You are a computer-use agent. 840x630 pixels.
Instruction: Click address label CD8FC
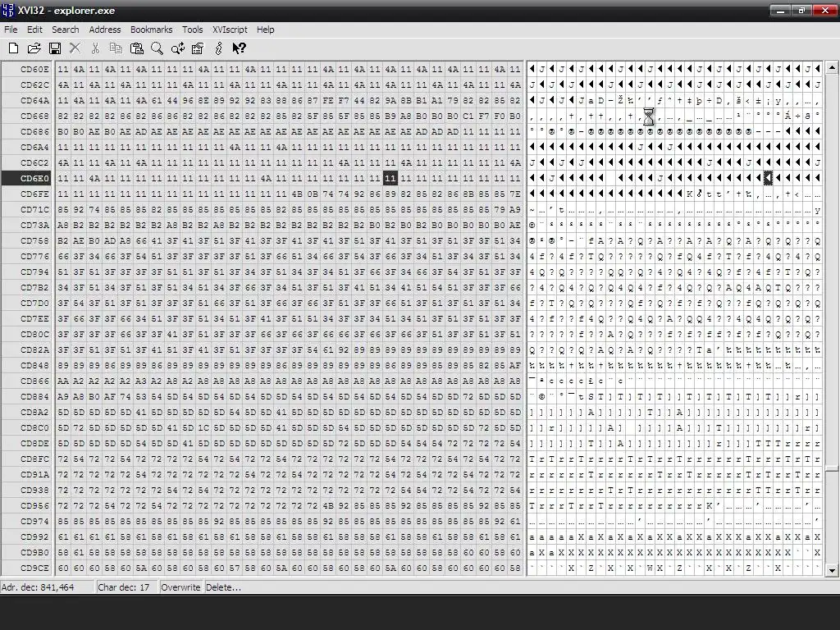coord(34,459)
